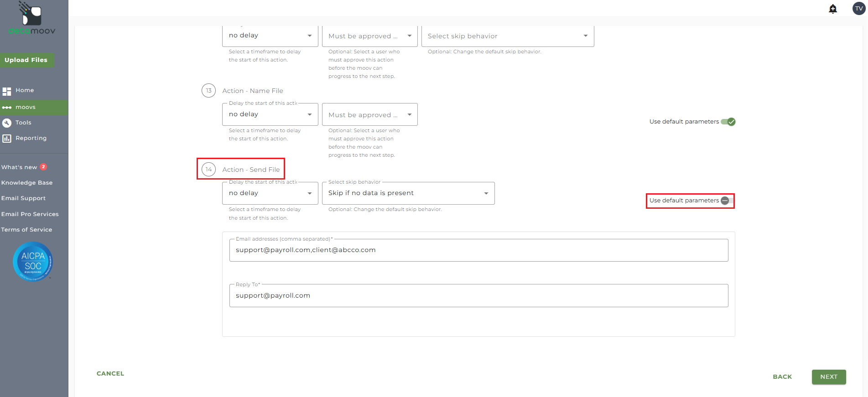Enable default parameters for Send File action
The height and width of the screenshot is (397, 868).
point(727,201)
